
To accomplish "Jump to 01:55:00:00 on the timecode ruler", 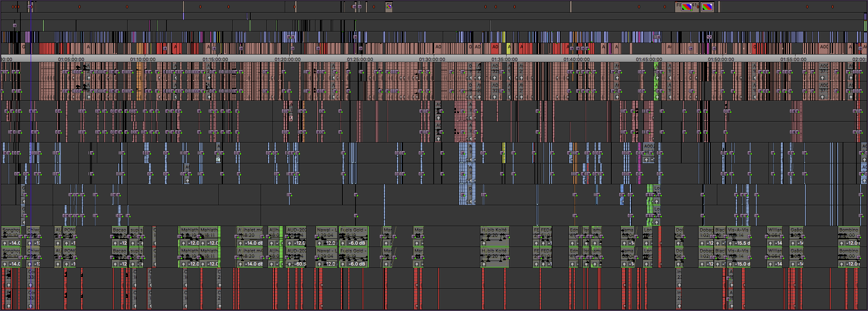I will coord(794,59).
